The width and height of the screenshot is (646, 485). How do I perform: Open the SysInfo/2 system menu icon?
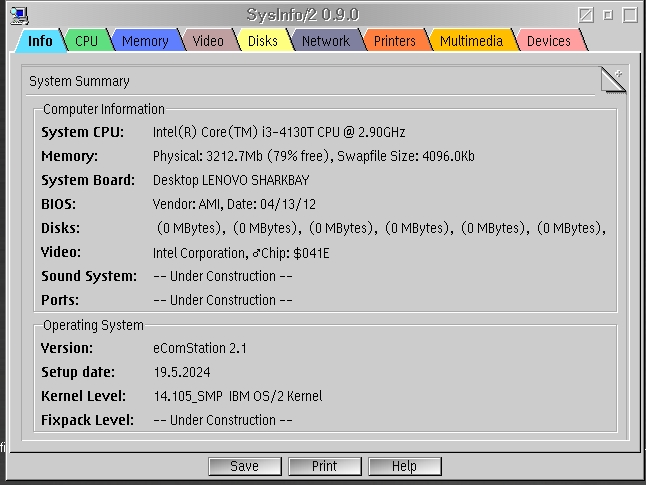(19, 15)
